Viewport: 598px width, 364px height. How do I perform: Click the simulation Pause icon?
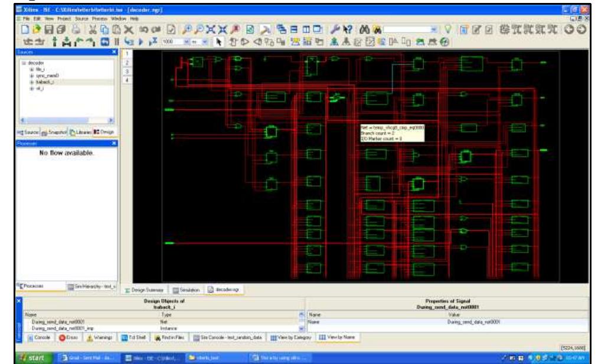[x=117, y=42]
